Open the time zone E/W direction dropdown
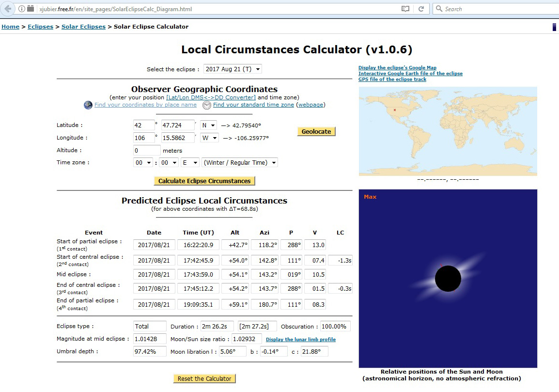 190,163
